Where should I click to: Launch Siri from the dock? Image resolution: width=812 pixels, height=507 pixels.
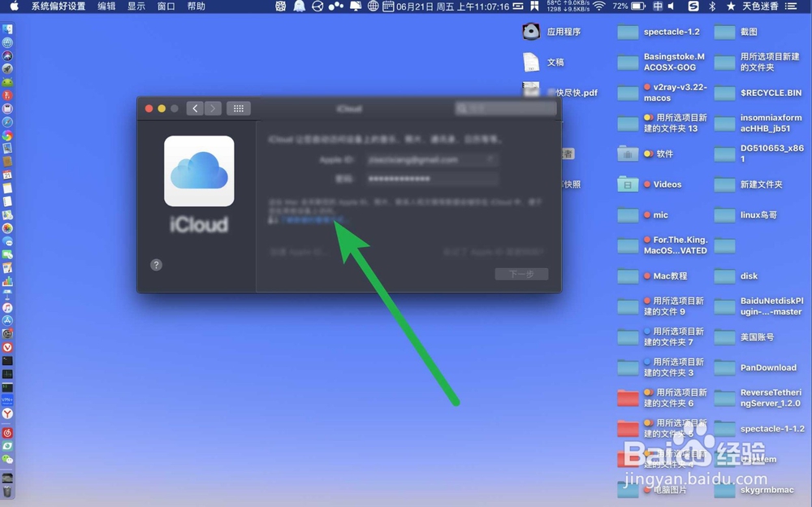click(7, 55)
